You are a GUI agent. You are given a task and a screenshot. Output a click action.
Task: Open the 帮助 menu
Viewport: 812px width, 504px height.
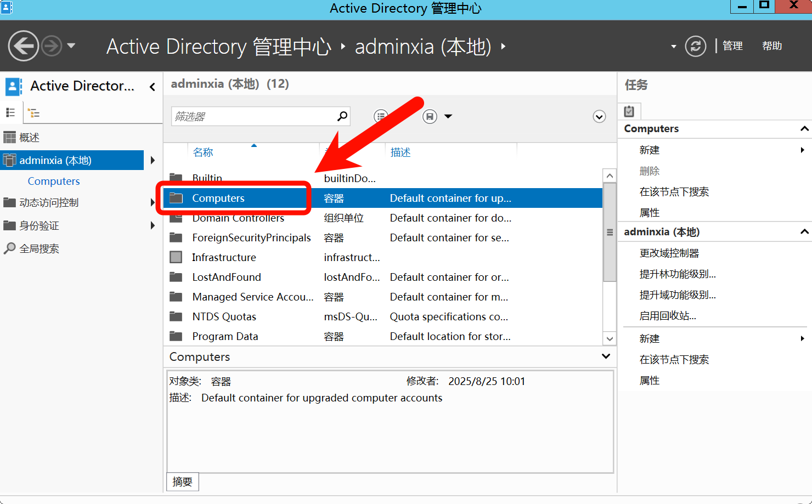pos(771,46)
